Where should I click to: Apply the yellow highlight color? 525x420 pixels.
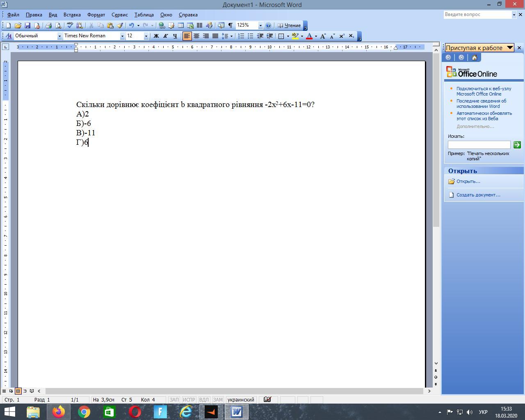click(295, 36)
